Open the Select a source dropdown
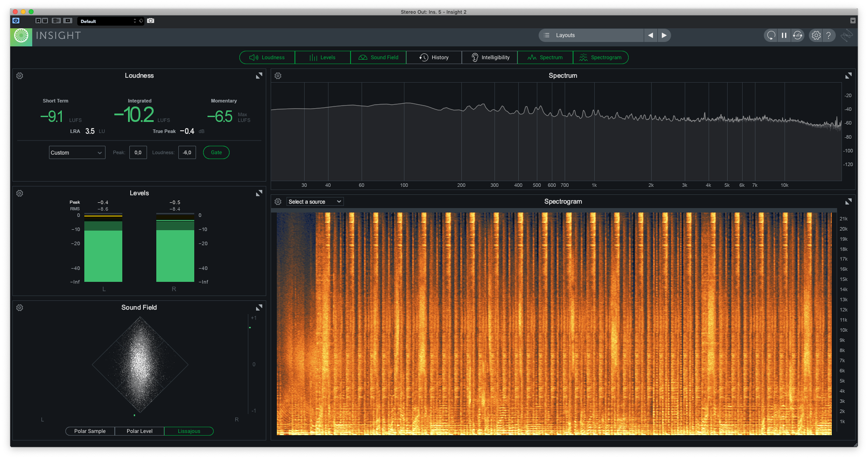The image size is (868, 459). click(315, 202)
